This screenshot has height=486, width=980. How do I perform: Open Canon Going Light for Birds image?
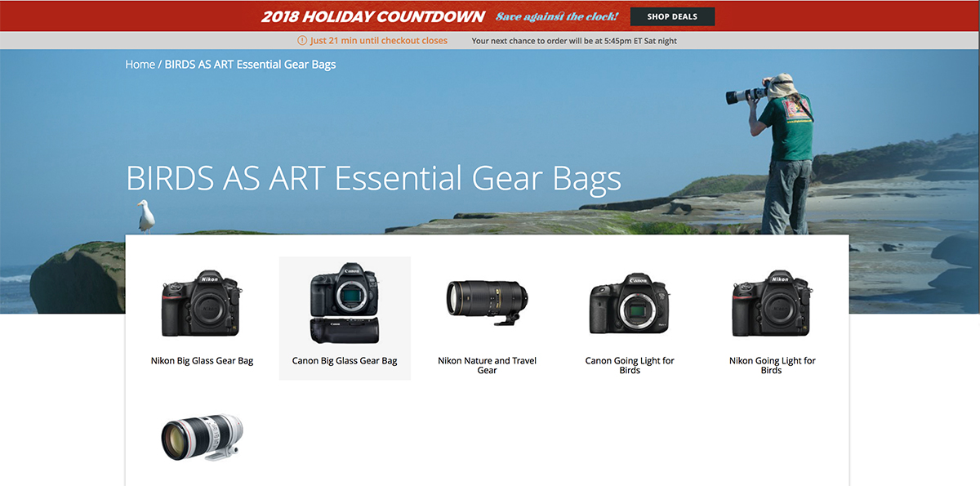pos(630,304)
